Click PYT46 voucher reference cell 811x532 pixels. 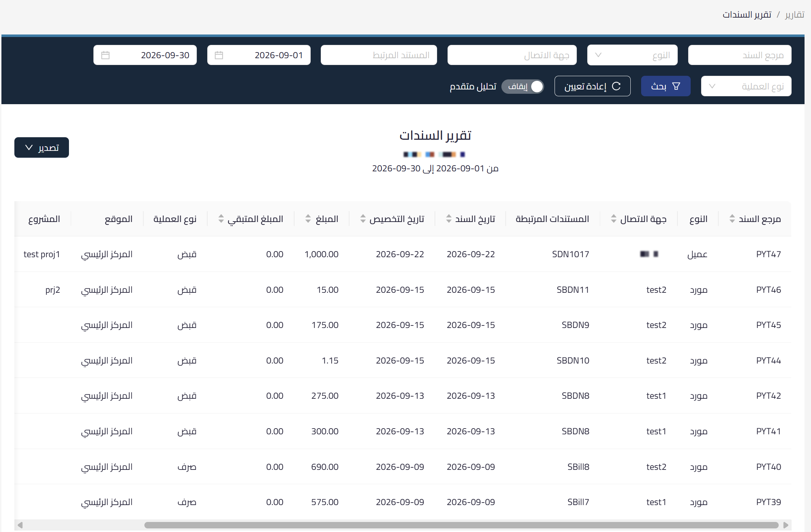tap(768, 290)
